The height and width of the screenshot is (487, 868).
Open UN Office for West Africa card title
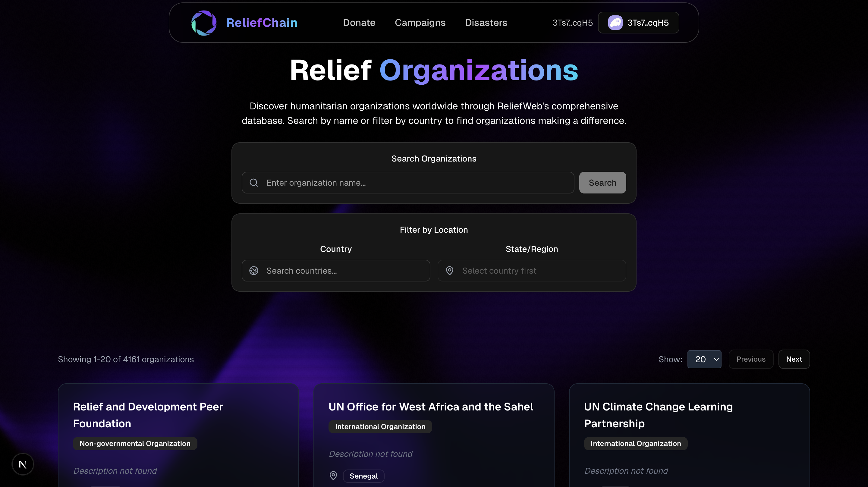[x=430, y=407]
